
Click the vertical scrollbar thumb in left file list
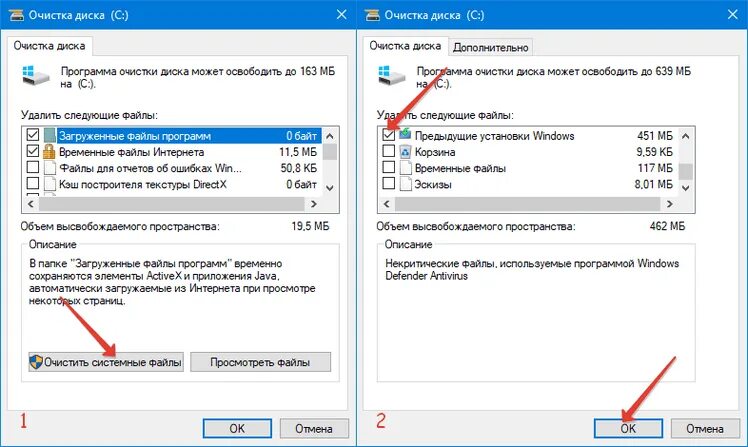click(330, 152)
